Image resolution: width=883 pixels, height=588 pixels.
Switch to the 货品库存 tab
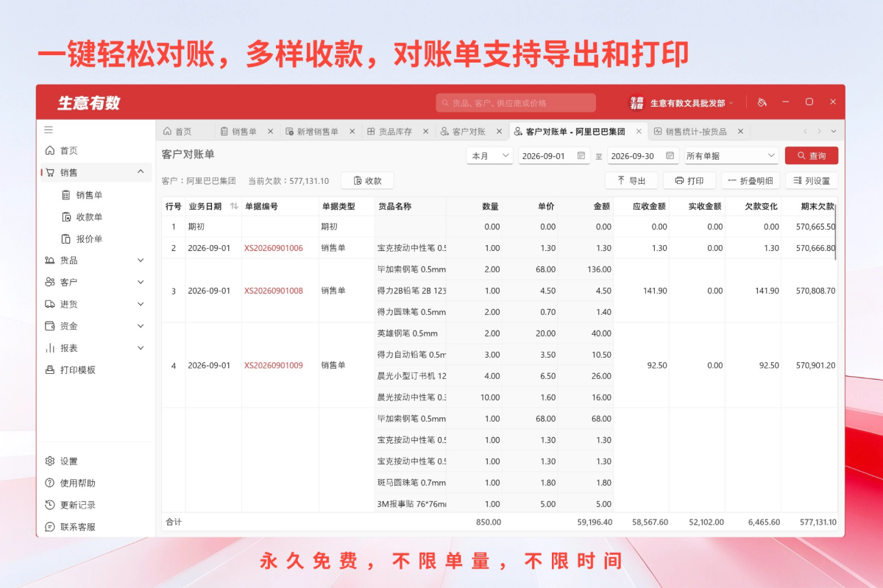(x=389, y=132)
